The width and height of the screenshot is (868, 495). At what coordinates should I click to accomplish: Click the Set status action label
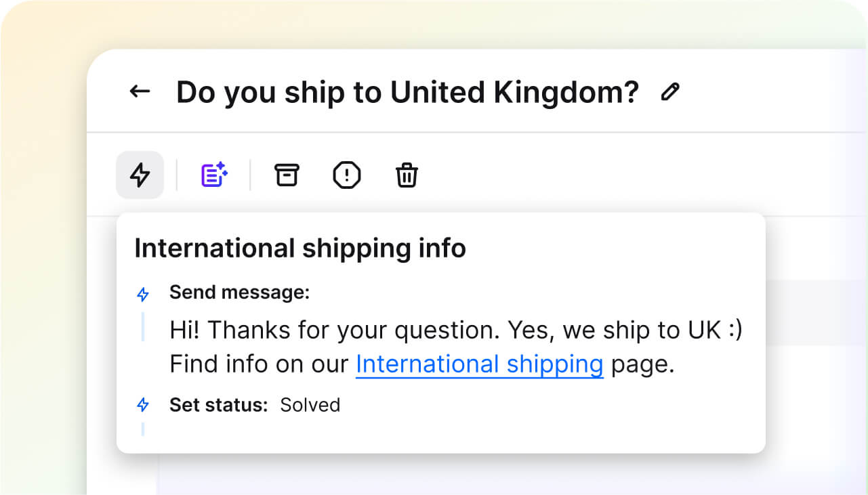pyautogui.click(x=218, y=405)
